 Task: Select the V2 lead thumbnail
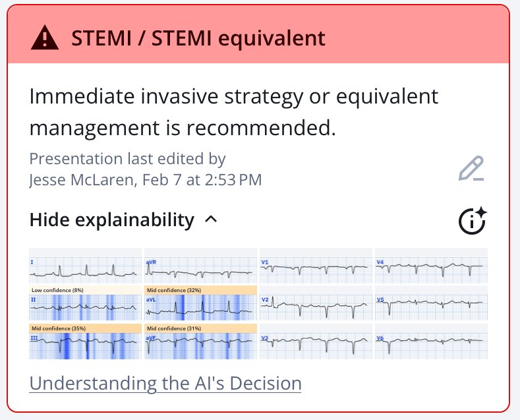tap(316, 303)
